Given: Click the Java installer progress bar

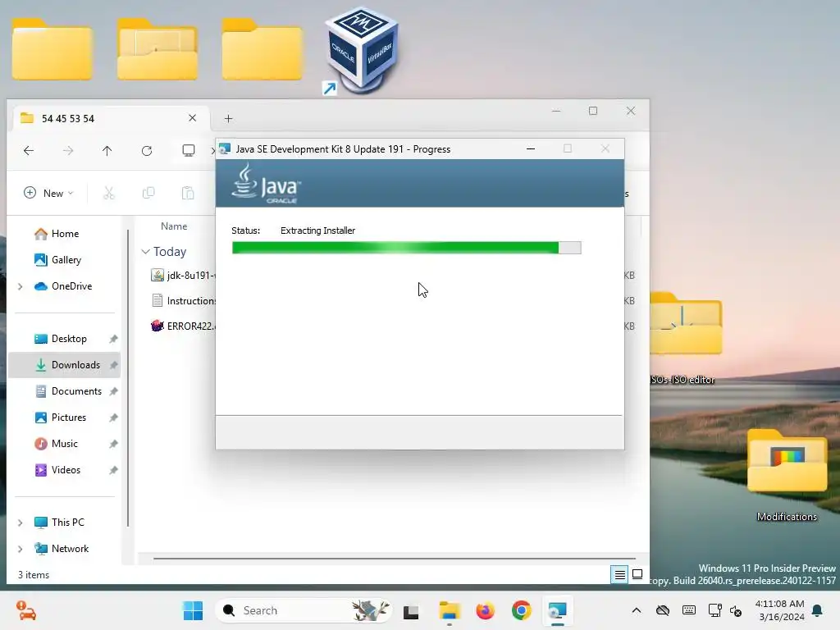Looking at the screenshot, I should 406,248.
